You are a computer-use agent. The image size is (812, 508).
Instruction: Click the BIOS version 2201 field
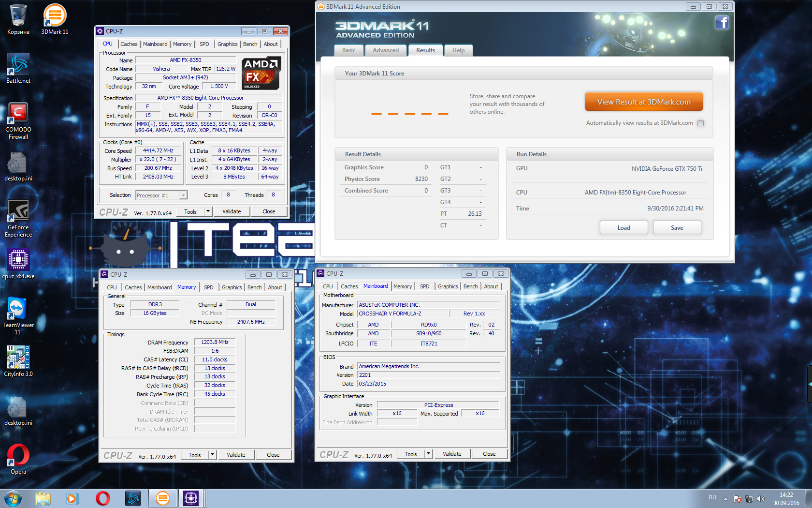(x=428, y=375)
